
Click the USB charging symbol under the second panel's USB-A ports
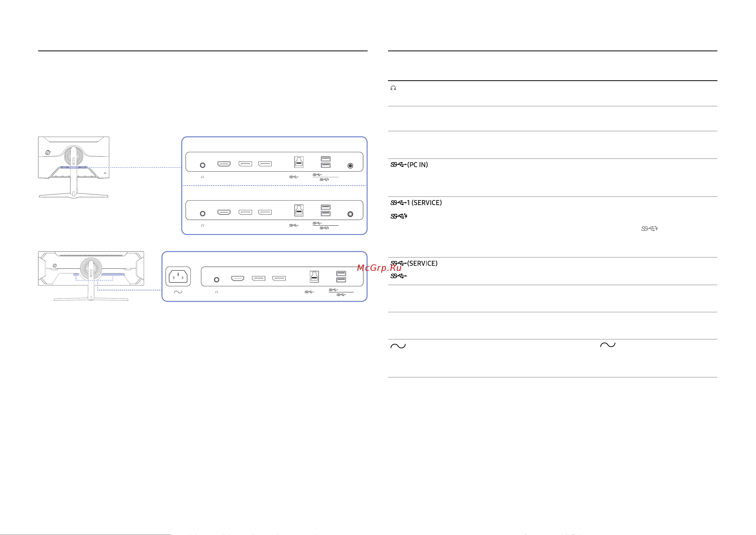click(x=324, y=228)
